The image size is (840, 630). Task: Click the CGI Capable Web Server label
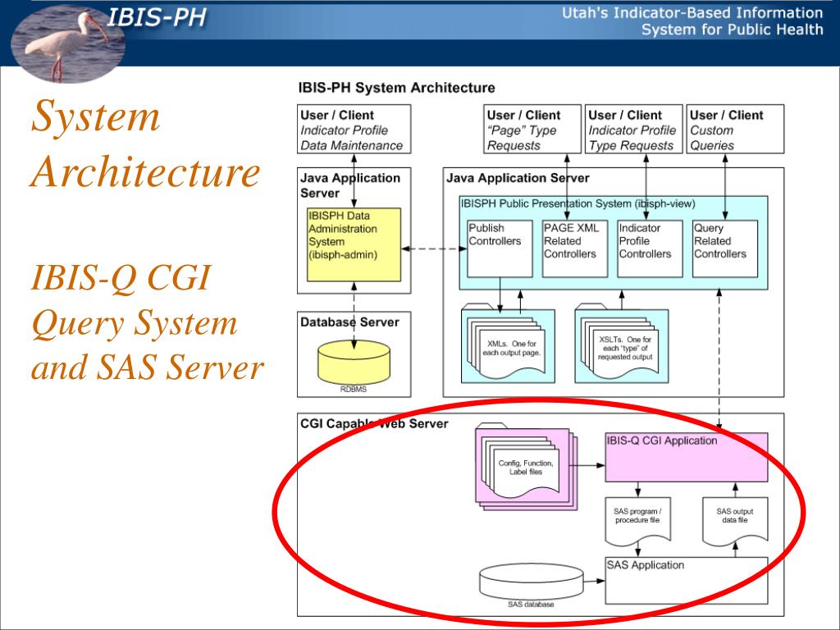[374, 424]
